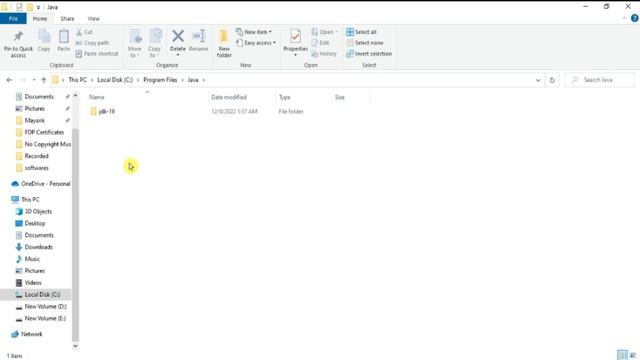The width and height of the screenshot is (640, 360).
Task: Click Open in the Open group
Action: 324,32
